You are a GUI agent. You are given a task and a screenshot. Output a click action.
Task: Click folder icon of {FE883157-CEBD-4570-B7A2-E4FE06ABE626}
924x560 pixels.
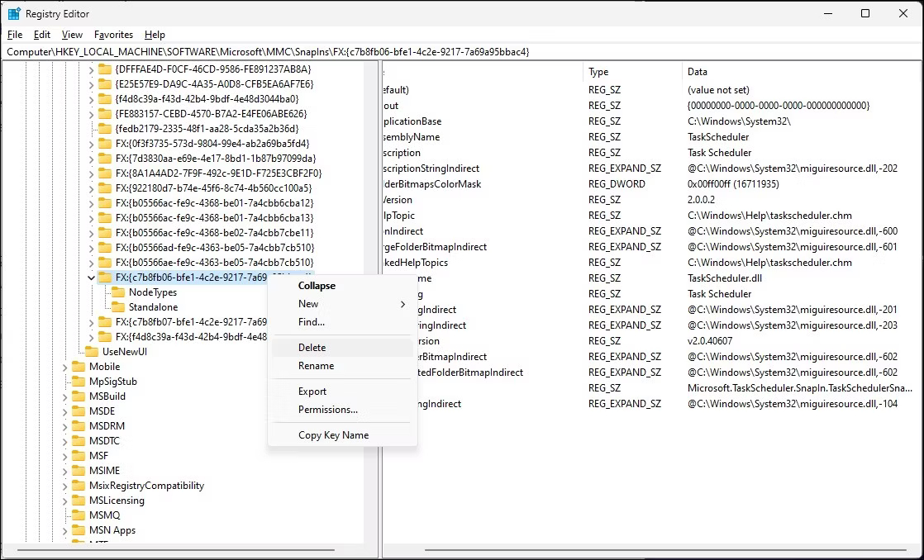tap(105, 114)
